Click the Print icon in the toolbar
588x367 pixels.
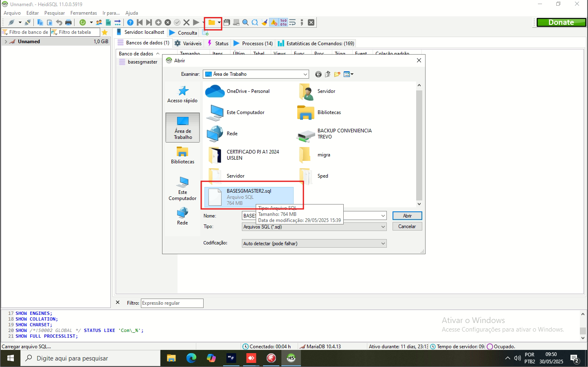(68, 23)
